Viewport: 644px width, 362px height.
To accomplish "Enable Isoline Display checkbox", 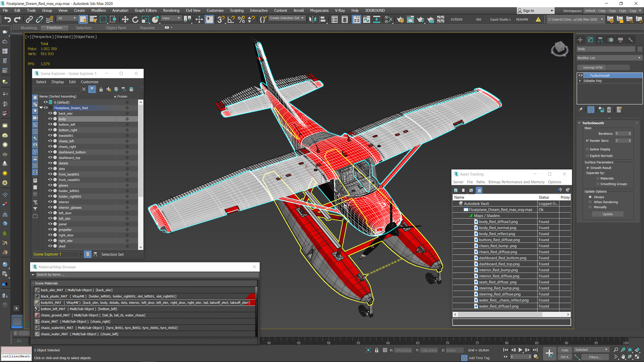I will coord(587,149).
